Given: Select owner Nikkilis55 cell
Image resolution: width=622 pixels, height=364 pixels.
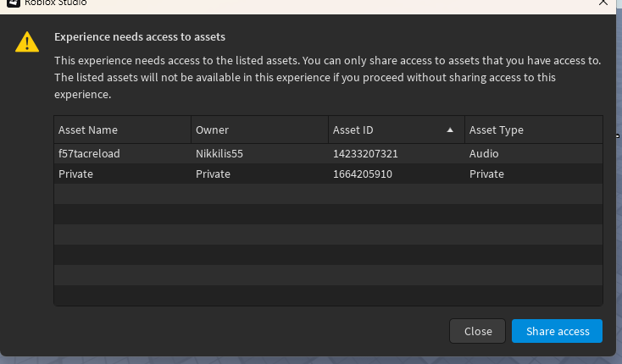Looking at the screenshot, I should [260, 154].
